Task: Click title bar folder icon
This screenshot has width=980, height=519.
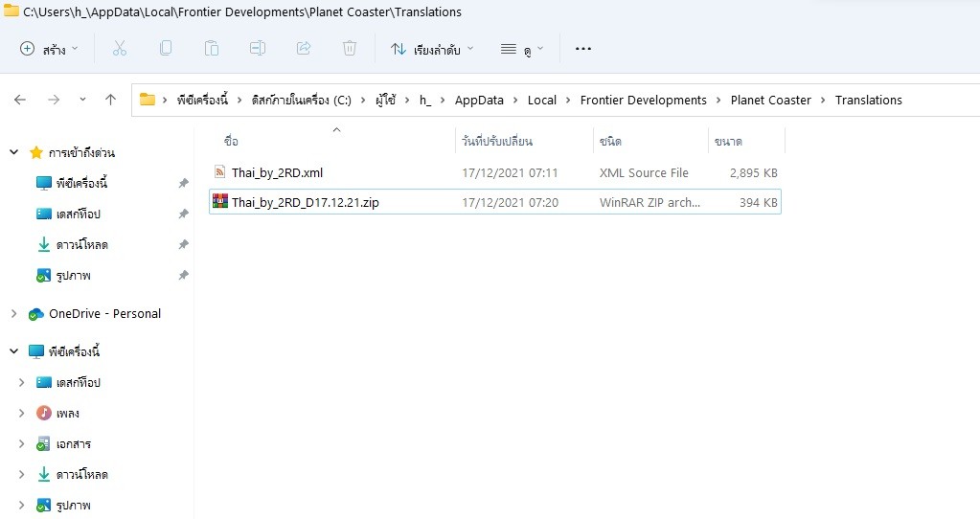Action: [x=11, y=11]
